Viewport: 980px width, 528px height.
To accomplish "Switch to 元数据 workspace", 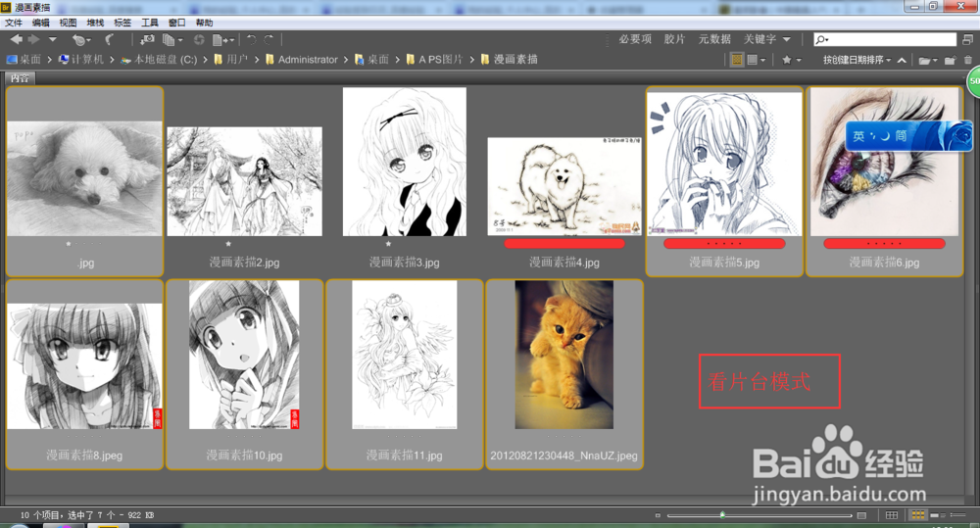I will tap(714, 39).
